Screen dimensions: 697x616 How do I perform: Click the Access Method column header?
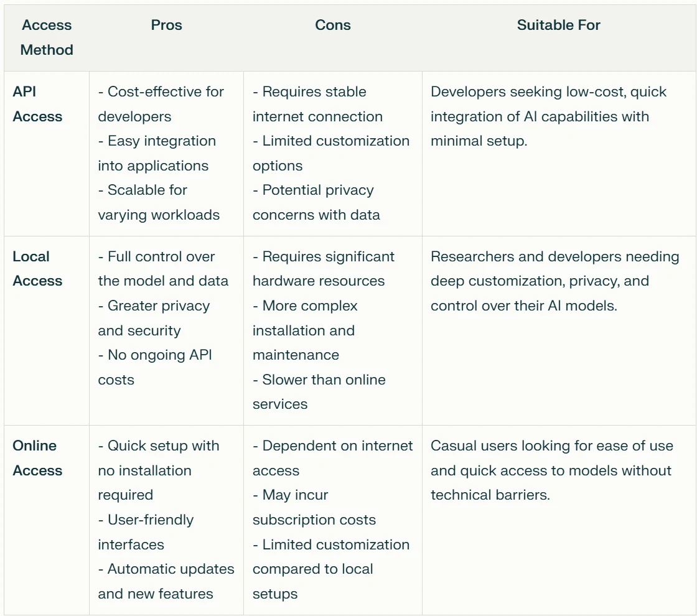47,37
